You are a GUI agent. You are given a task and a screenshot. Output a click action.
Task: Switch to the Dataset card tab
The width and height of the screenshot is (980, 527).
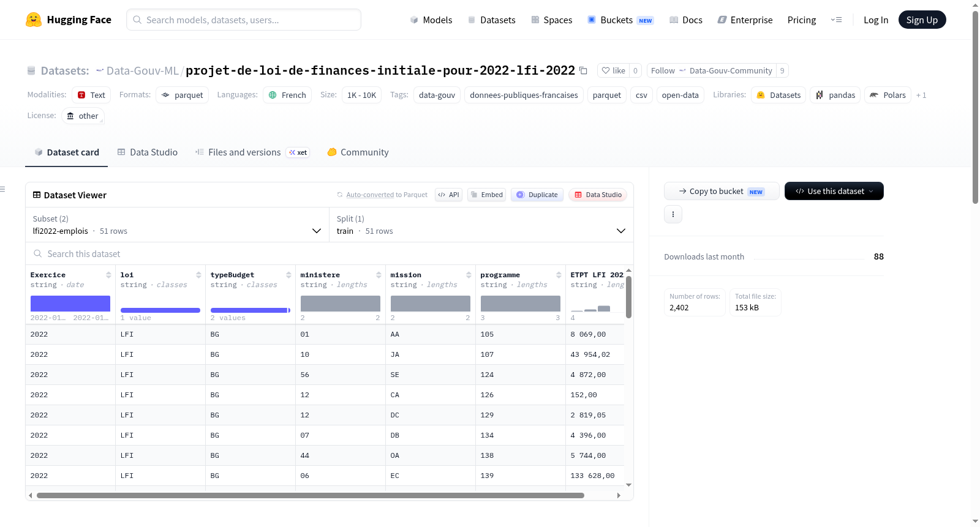(66, 152)
